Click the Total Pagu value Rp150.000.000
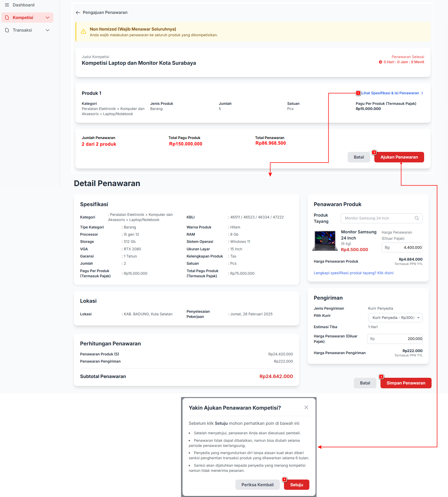The width and height of the screenshot is (448, 497). coord(186,144)
